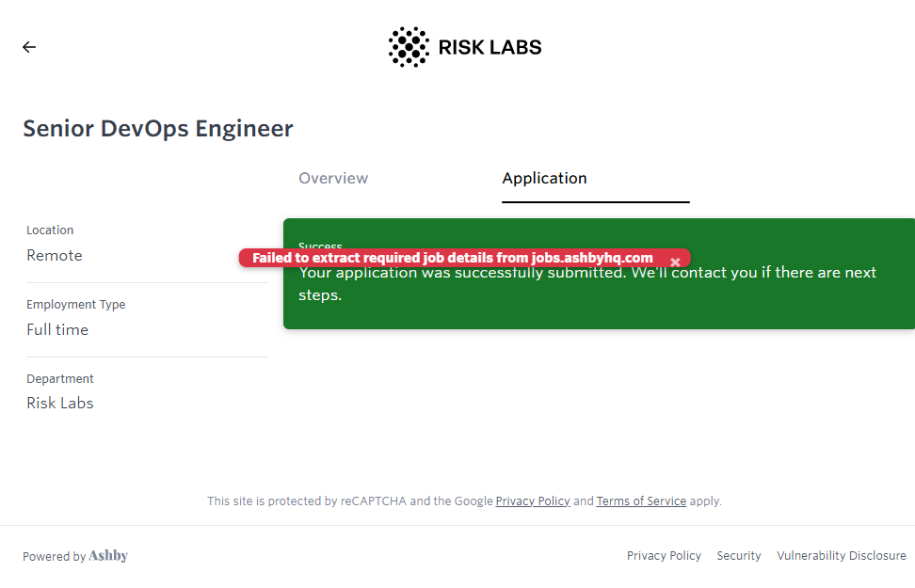Dismiss the red error notification

pyautogui.click(x=675, y=261)
